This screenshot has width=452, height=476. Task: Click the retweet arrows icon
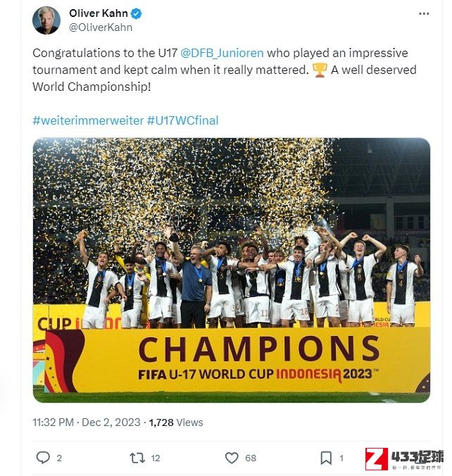pos(137,458)
